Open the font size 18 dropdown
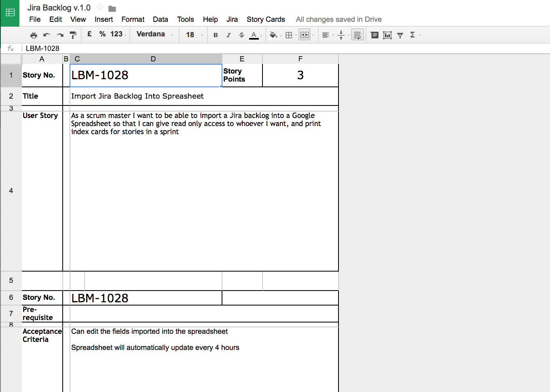 click(194, 35)
